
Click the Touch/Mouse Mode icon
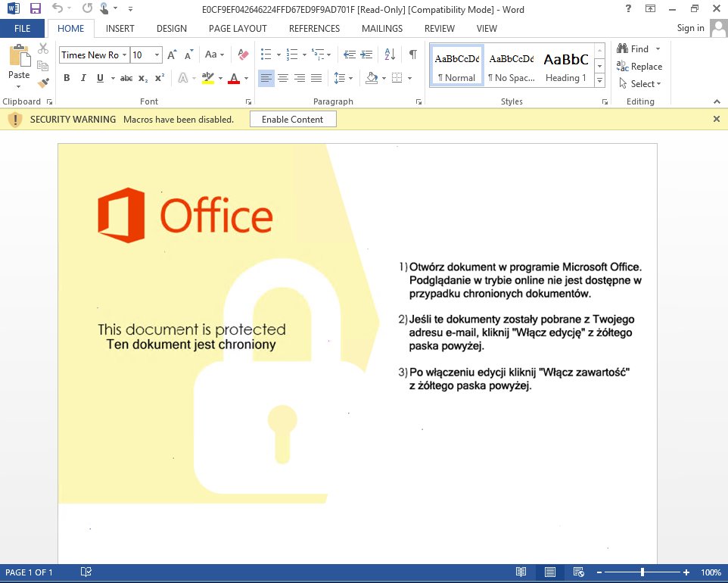104,8
